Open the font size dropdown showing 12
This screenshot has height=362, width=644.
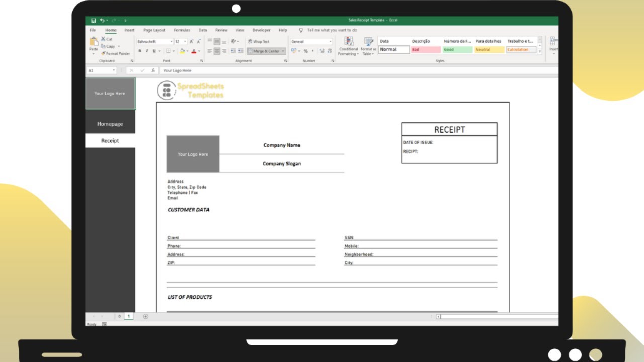(x=185, y=42)
